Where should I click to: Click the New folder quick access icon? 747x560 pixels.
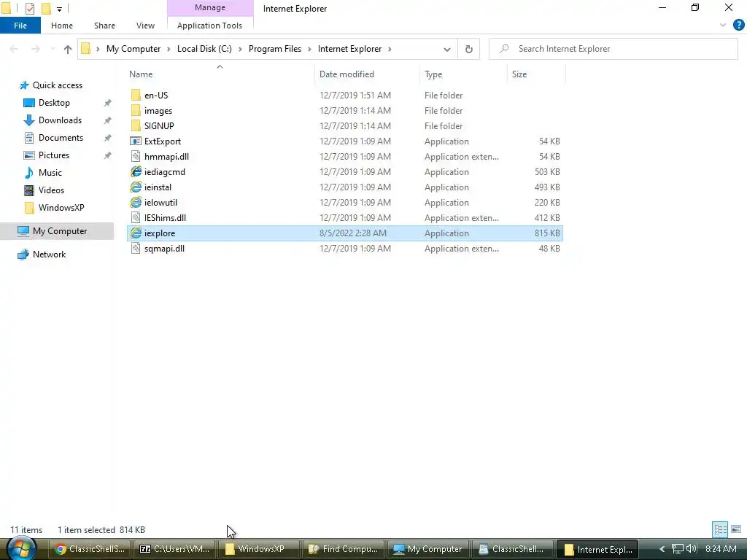tap(46, 9)
